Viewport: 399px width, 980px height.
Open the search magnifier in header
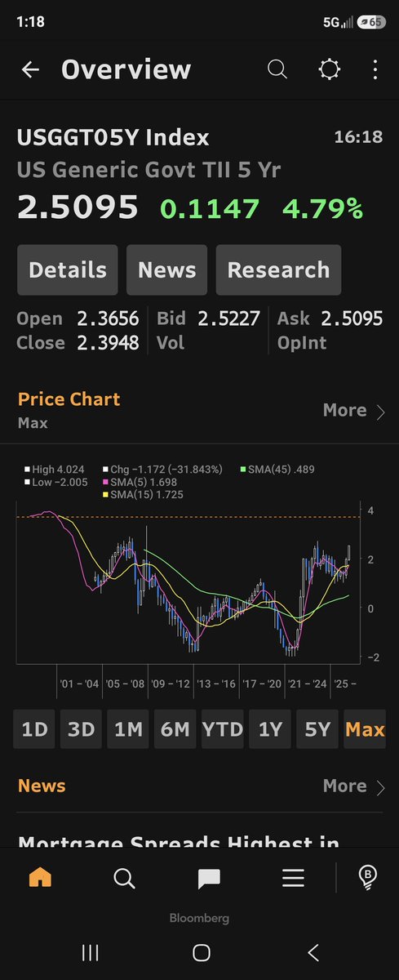[x=277, y=70]
